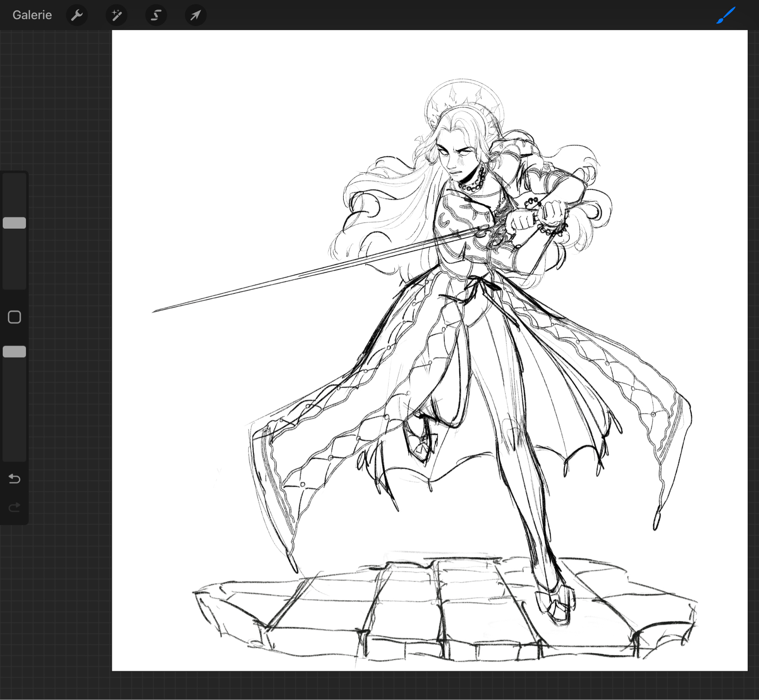Click the brush opacity slider handle
Image resolution: width=759 pixels, height=700 pixels.
point(14,352)
